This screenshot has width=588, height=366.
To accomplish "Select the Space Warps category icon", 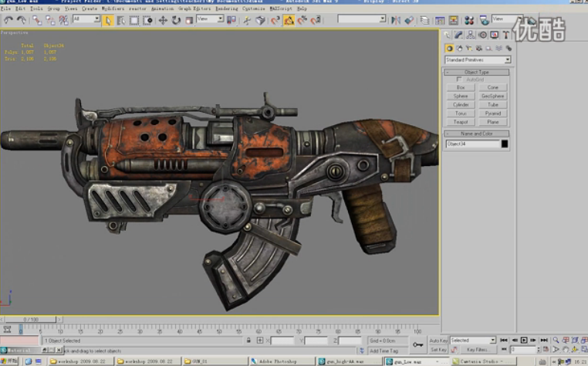I will click(498, 48).
